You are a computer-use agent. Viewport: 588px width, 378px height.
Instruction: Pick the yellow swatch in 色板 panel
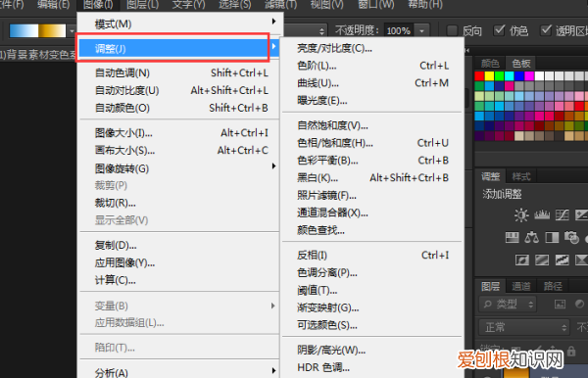[489, 76]
